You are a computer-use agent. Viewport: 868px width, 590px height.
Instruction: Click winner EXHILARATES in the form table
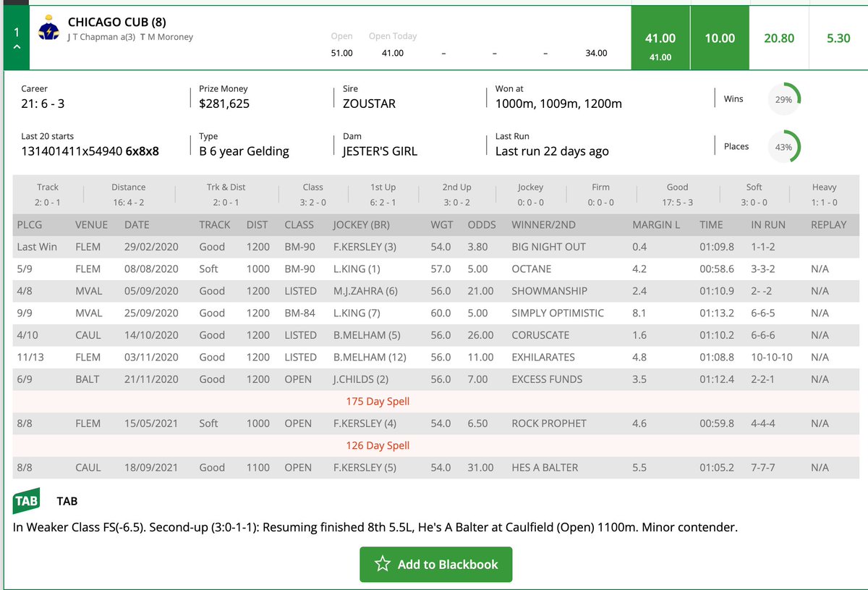click(543, 357)
